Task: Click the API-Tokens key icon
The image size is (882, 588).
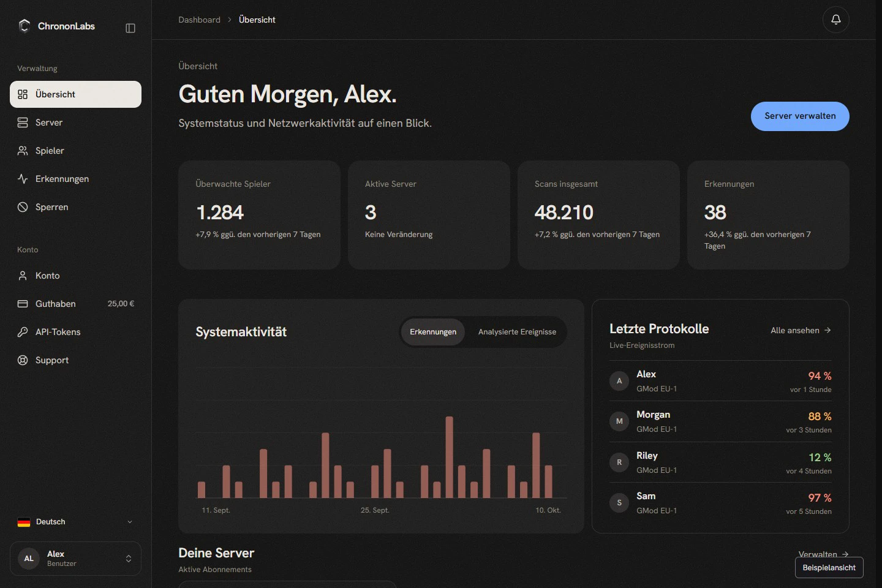Action: click(x=23, y=332)
